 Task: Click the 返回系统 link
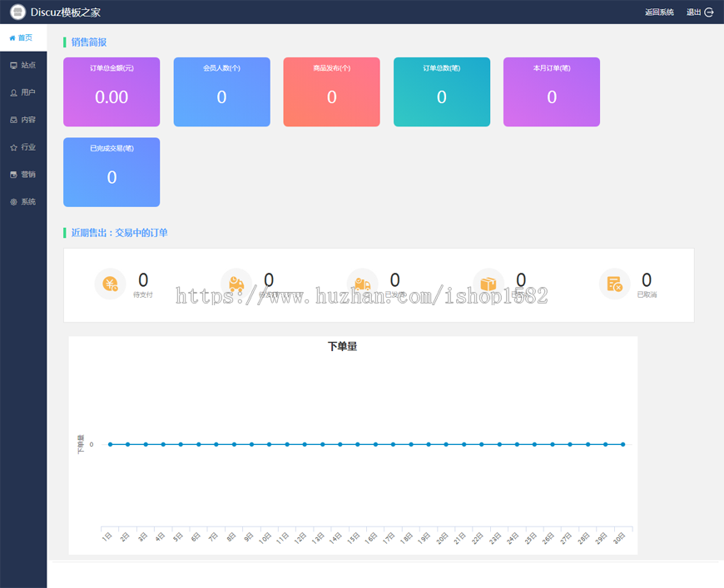659,12
